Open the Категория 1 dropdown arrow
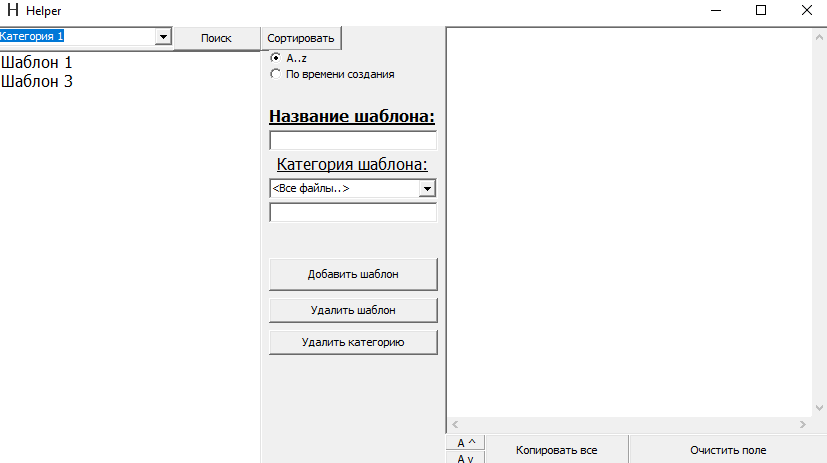The image size is (827, 463). click(164, 37)
